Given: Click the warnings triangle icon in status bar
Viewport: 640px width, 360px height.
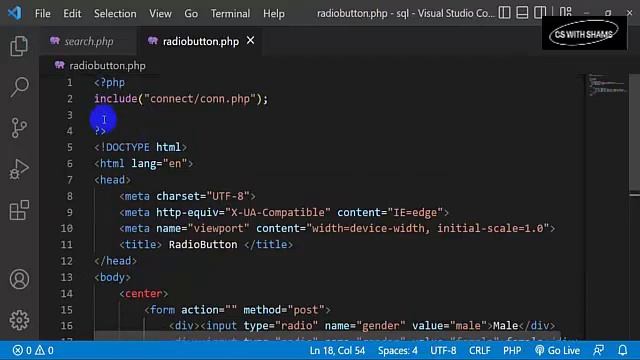Looking at the screenshot, I should click(x=40, y=350).
